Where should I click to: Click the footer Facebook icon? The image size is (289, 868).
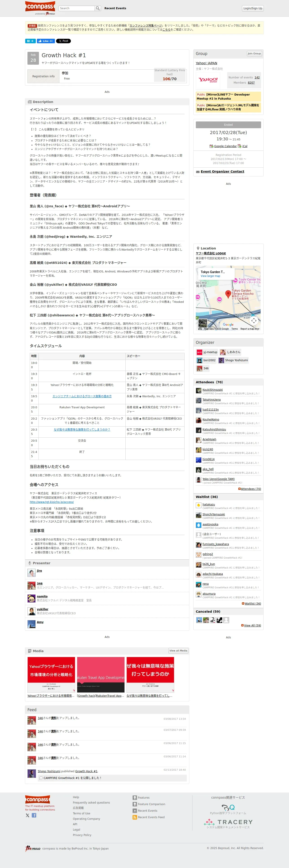click(x=34, y=815)
